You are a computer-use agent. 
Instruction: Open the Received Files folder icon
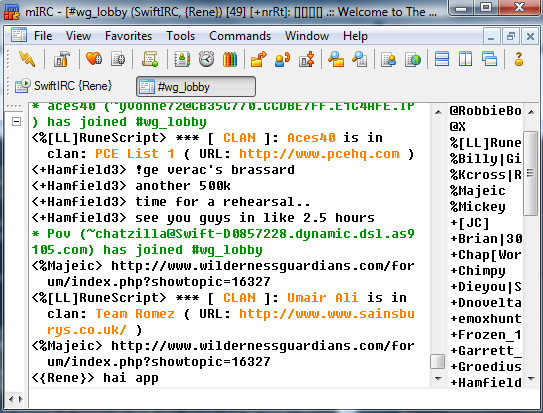pos(336,59)
